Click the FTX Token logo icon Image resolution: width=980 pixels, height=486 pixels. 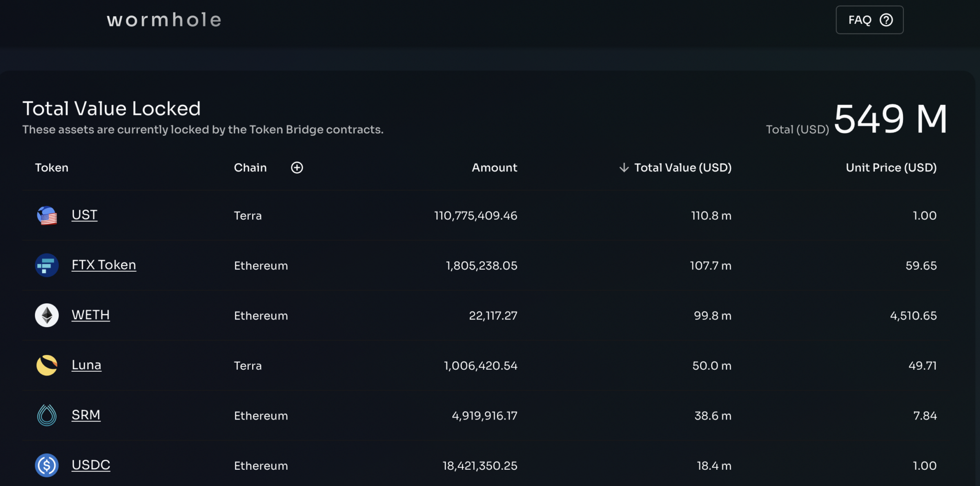(x=47, y=265)
